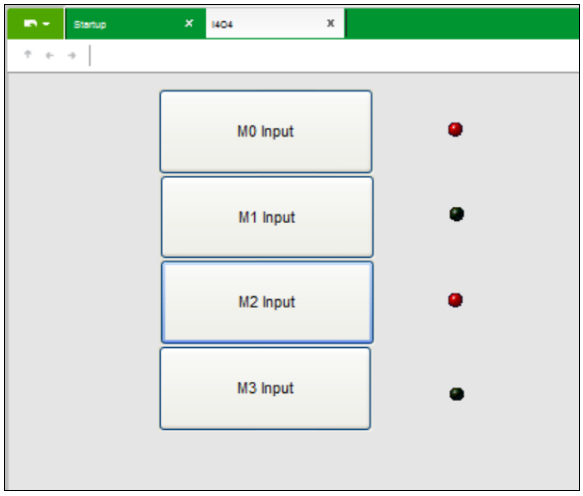Close the Startup tab

click(x=189, y=23)
